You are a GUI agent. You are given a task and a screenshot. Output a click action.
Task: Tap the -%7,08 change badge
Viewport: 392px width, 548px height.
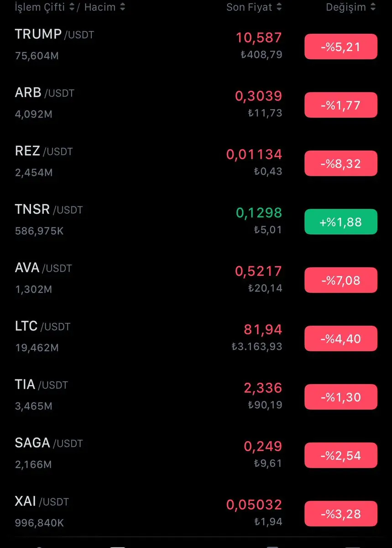pos(341,280)
